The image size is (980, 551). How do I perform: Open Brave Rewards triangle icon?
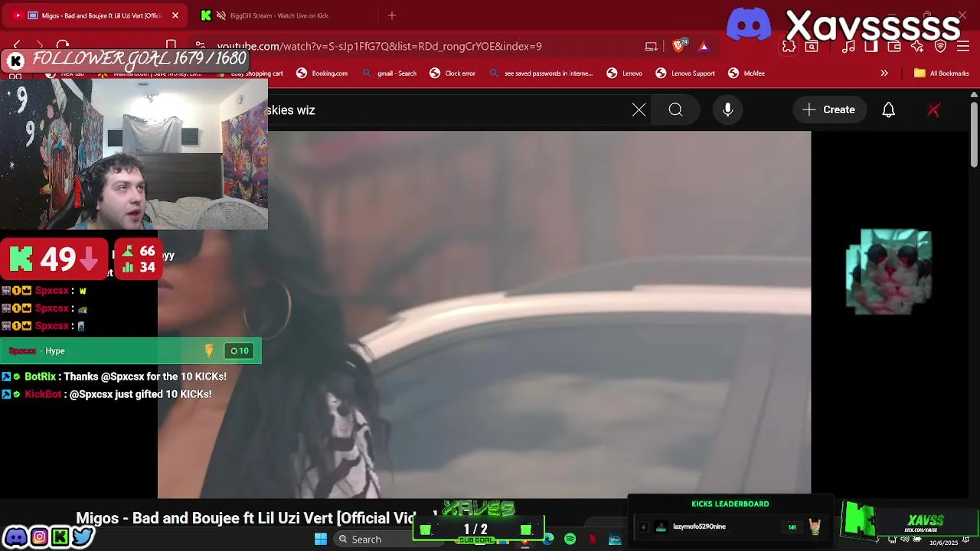[x=704, y=46]
